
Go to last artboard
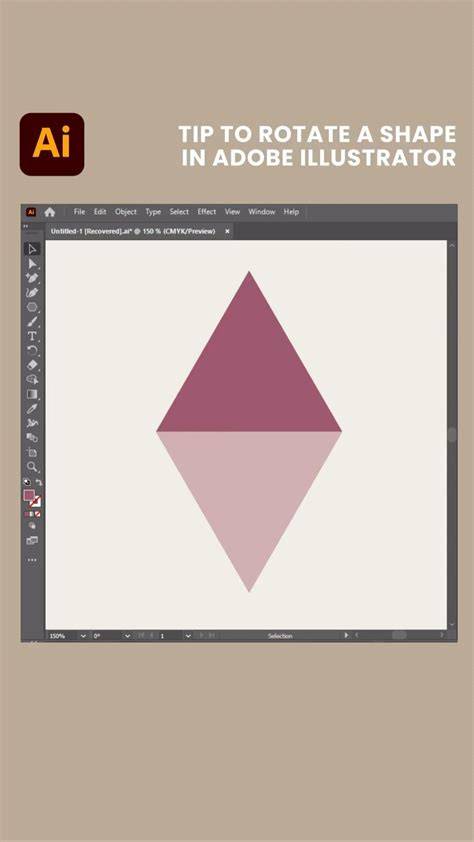pos(212,636)
